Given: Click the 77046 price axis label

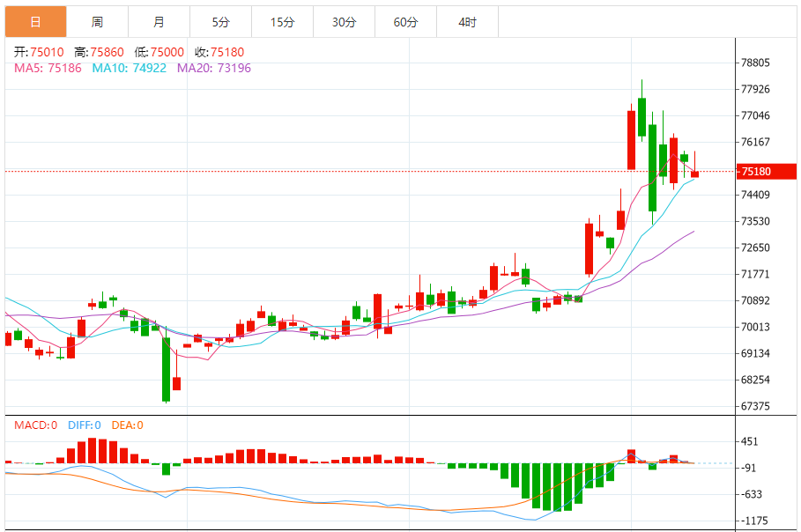Looking at the screenshot, I should pos(755,115).
